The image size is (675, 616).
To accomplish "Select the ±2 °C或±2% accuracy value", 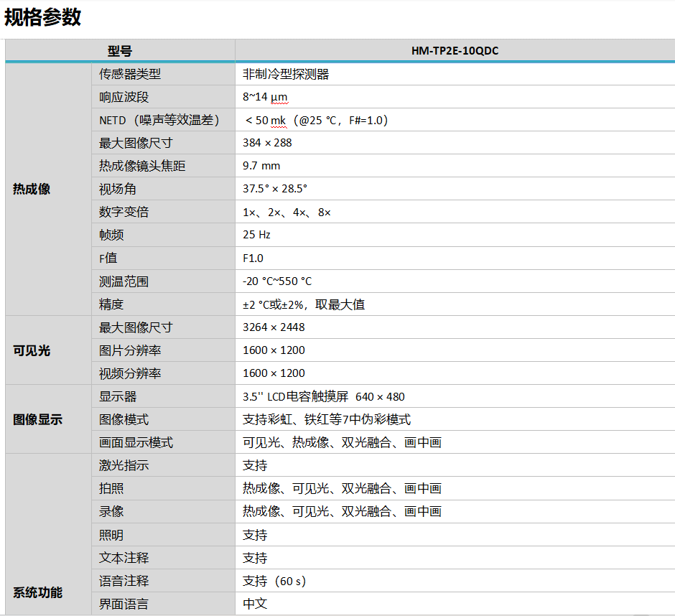I will point(304,305).
